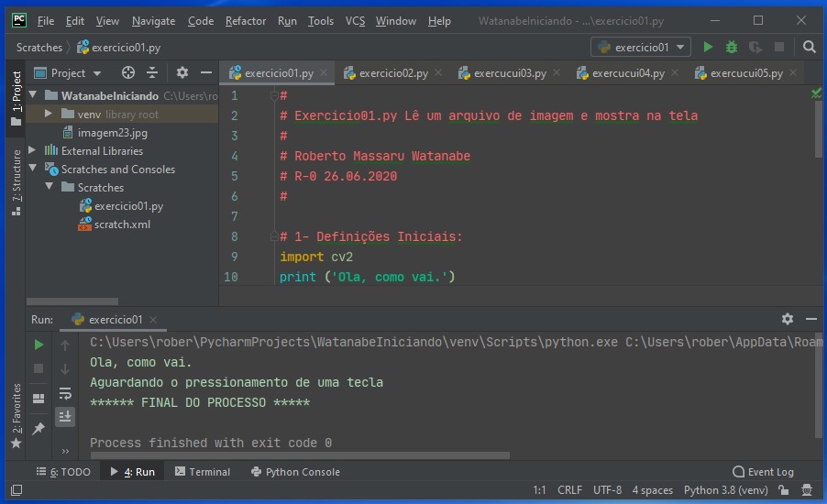Screen dimensions: 827x504
Task: Toggle scroll to end in Run console
Action: (65, 416)
